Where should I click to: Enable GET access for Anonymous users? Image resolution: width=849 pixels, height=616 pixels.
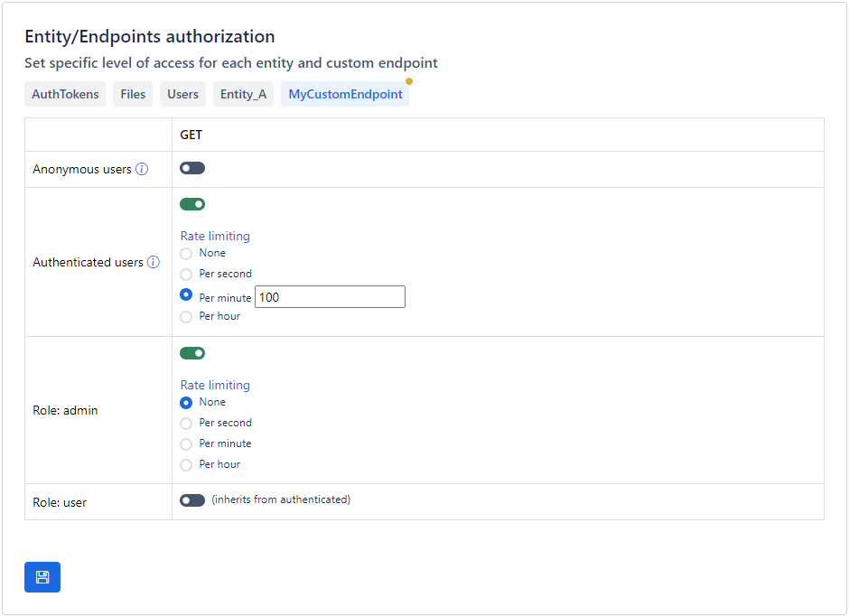(x=192, y=168)
